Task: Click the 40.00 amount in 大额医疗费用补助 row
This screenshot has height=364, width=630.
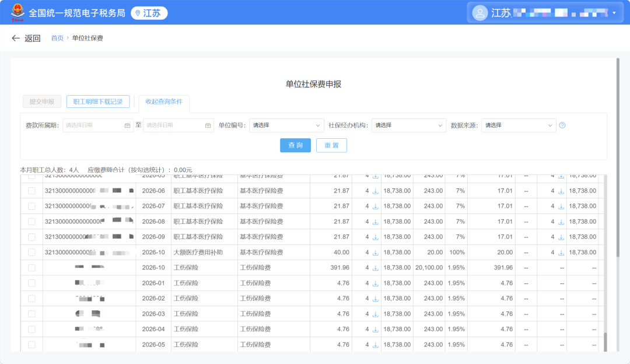Action: click(341, 253)
